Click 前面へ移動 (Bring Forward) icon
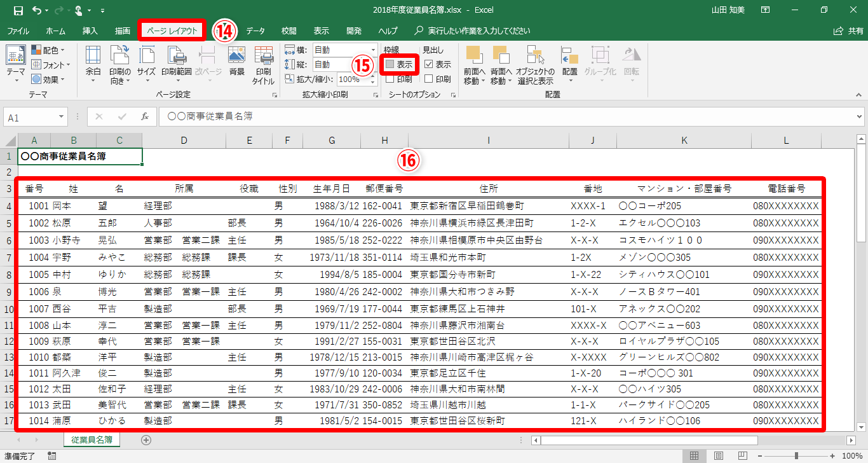868x463 pixels. pos(473,66)
